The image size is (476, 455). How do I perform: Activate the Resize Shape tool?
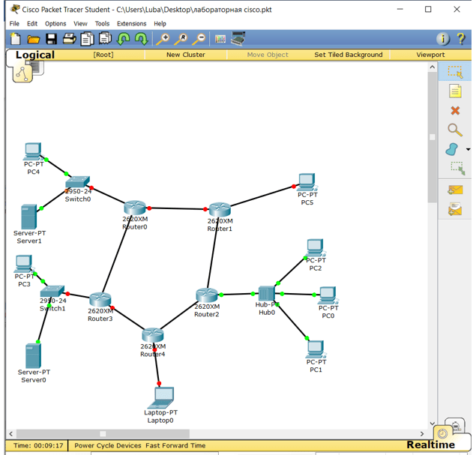tap(458, 169)
